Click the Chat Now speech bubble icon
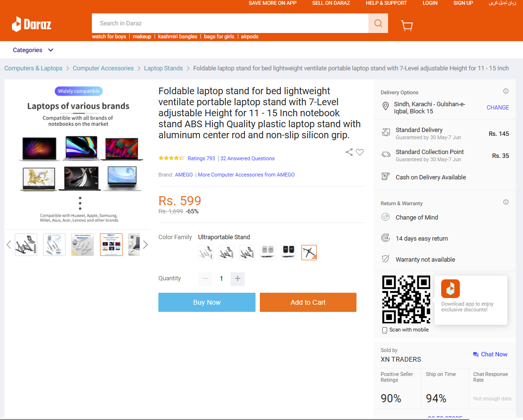 tap(476, 354)
